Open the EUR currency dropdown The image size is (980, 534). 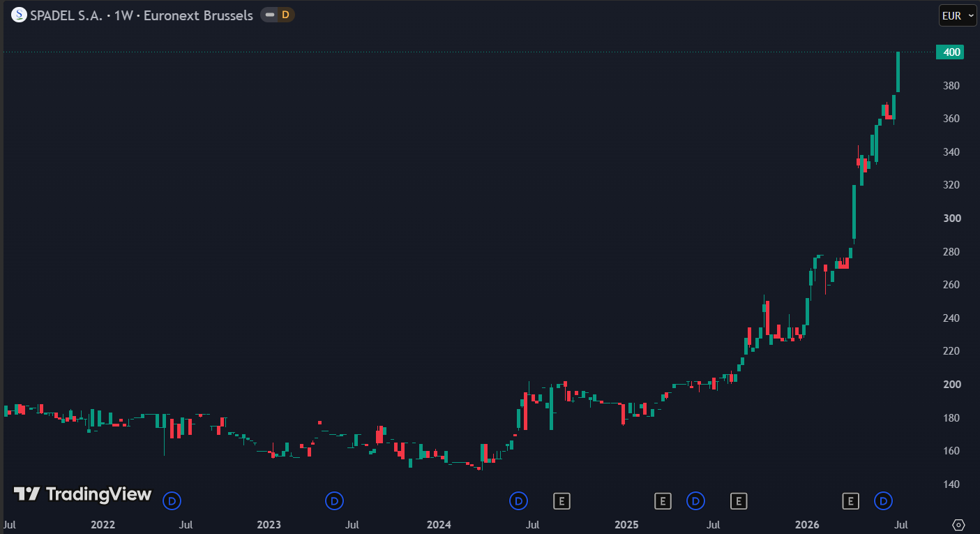[x=958, y=15]
